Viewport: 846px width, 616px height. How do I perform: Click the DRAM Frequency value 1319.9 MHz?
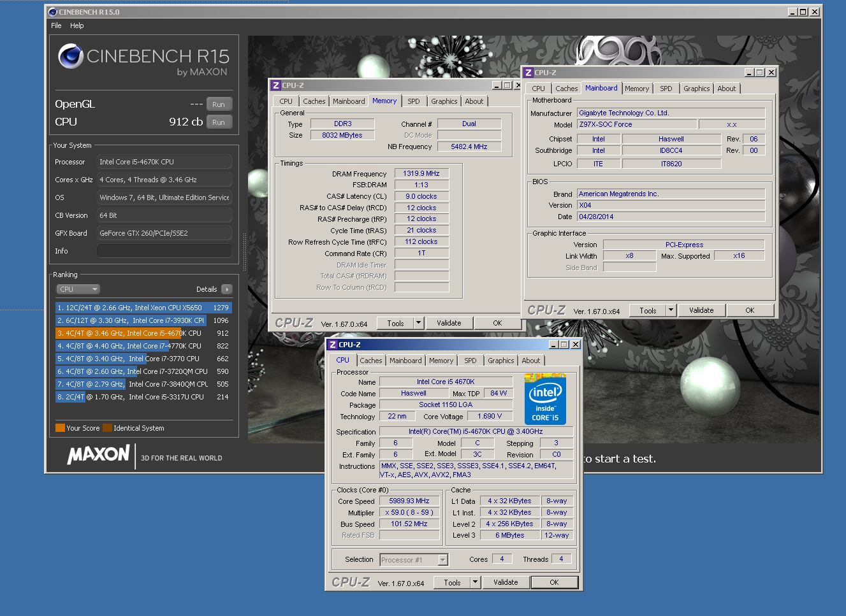421,173
